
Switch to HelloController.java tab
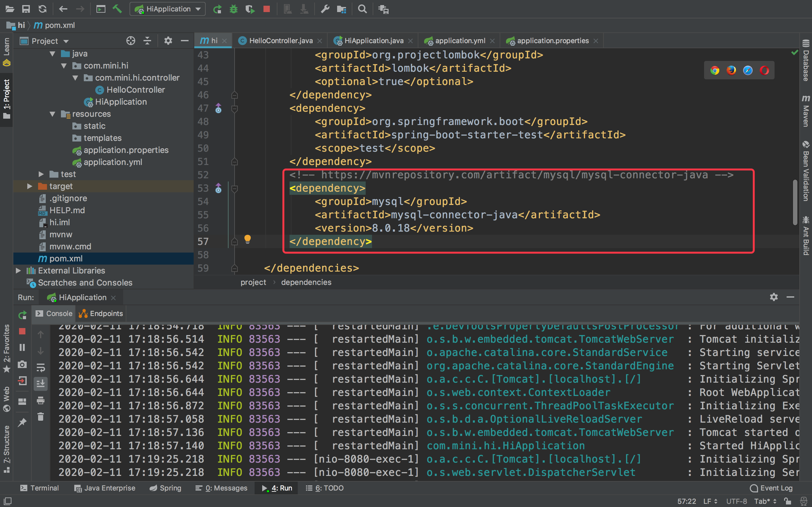pos(280,41)
